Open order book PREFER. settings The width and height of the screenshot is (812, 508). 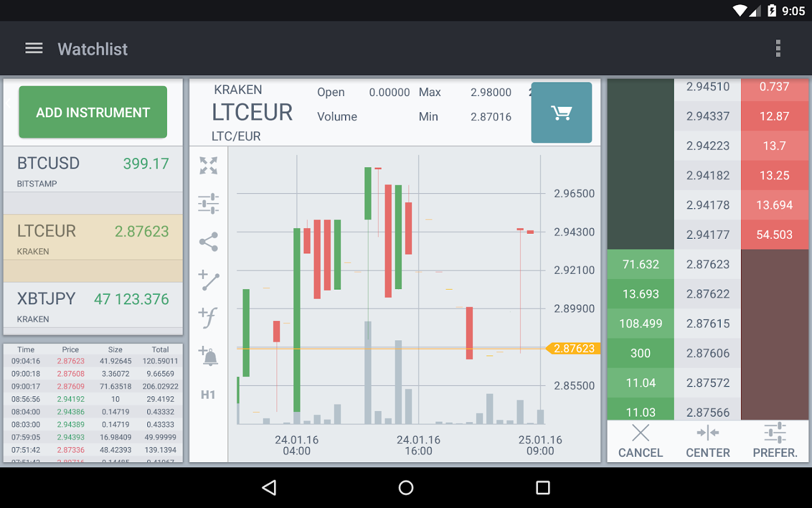775,441
